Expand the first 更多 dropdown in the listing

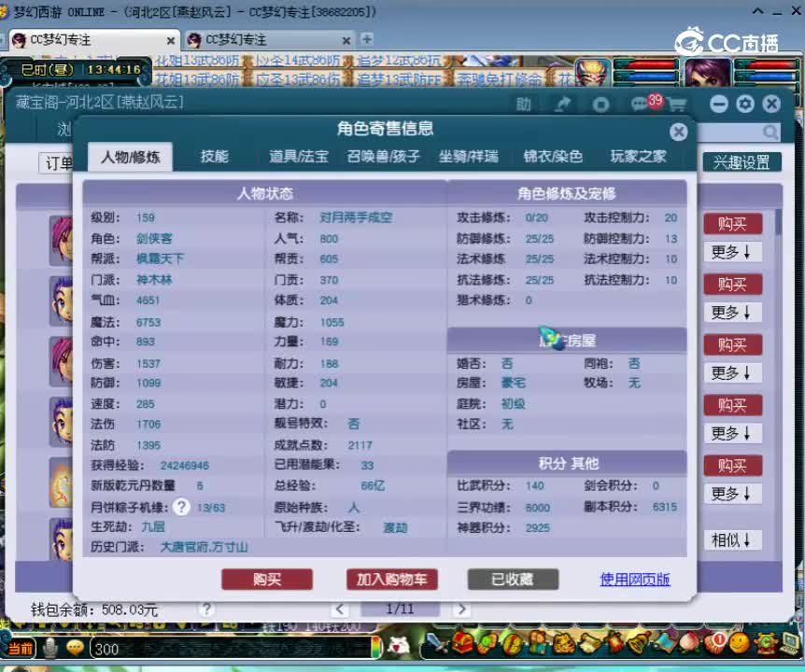point(732,252)
